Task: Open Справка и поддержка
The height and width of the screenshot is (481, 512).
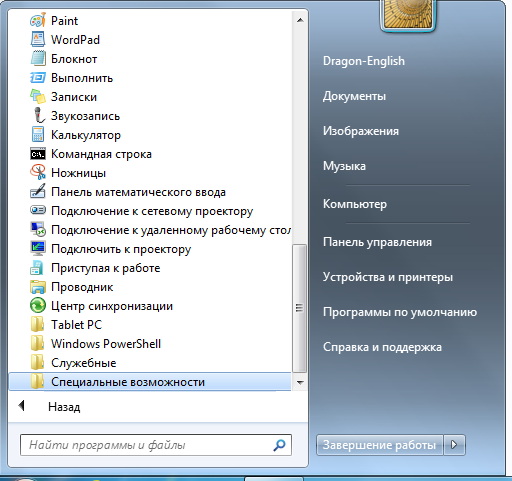Action: (382, 347)
